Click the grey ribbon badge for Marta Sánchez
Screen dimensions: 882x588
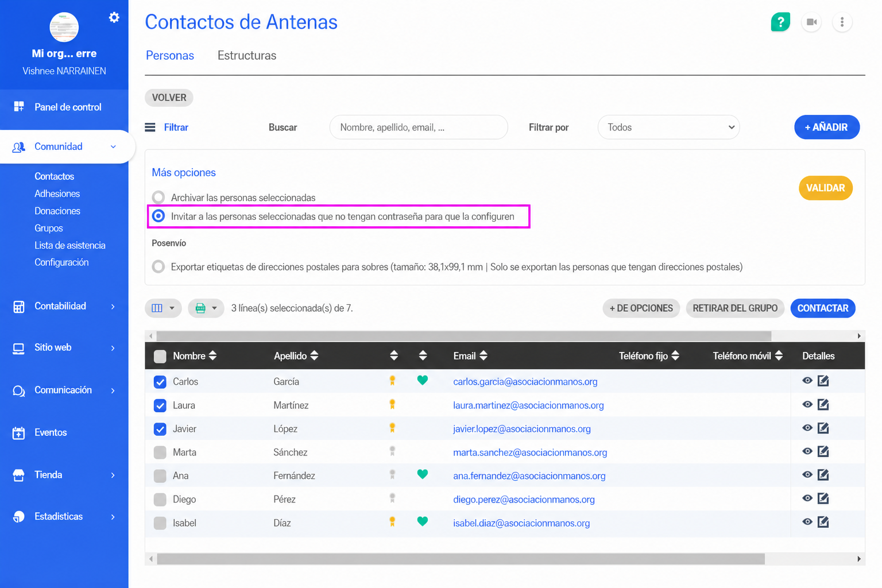pyautogui.click(x=393, y=451)
